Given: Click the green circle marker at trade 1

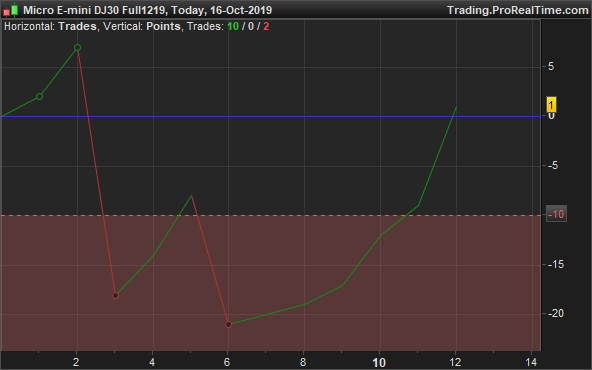Looking at the screenshot, I should (39, 97).
